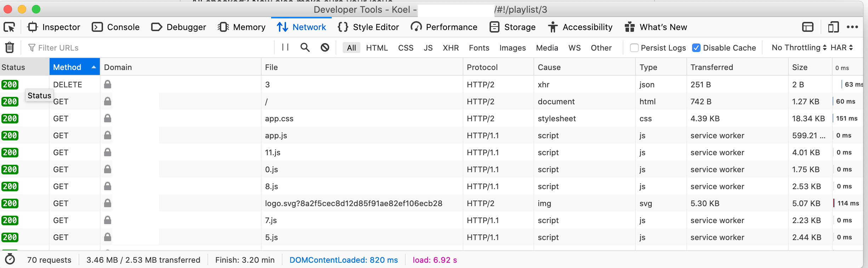The image size is (868, 268).
Task: Open the No Throttling dropdown
Action: (x=799, y=48)
